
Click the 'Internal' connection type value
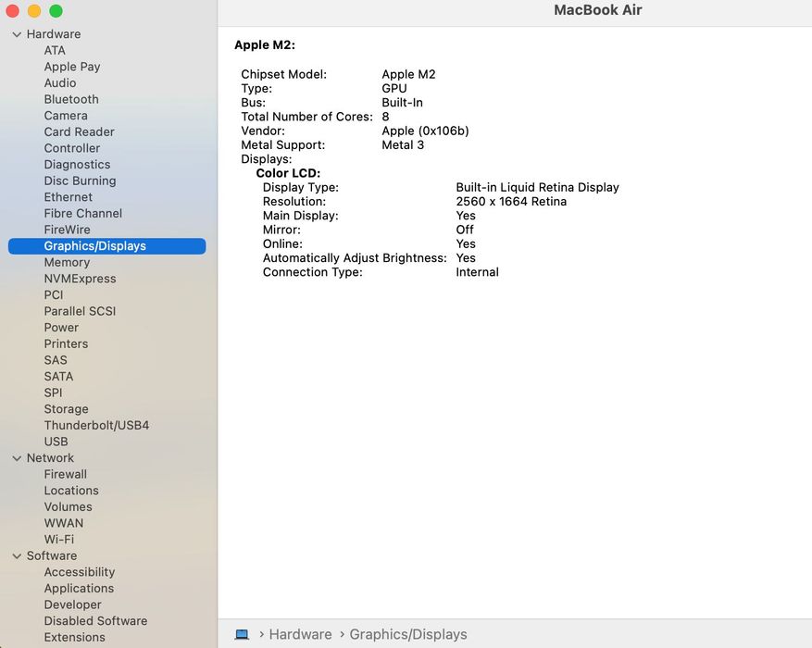coord(477,272)
